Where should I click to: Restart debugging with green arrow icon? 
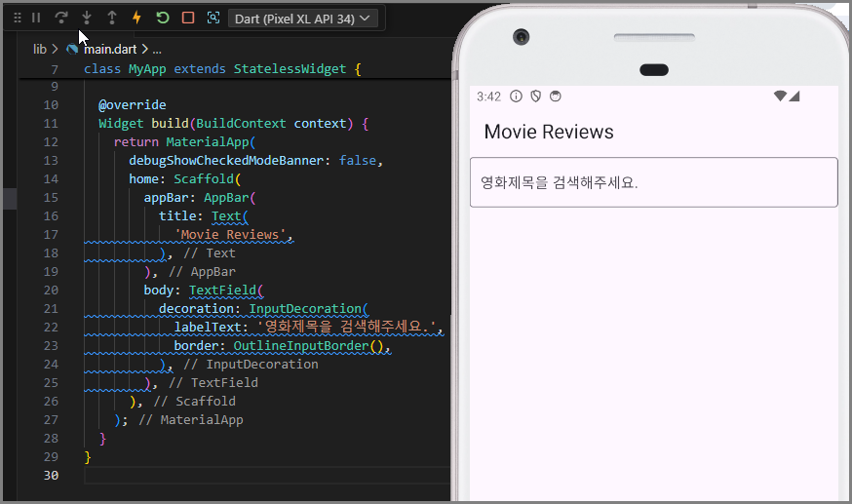[x=163, y=18]
